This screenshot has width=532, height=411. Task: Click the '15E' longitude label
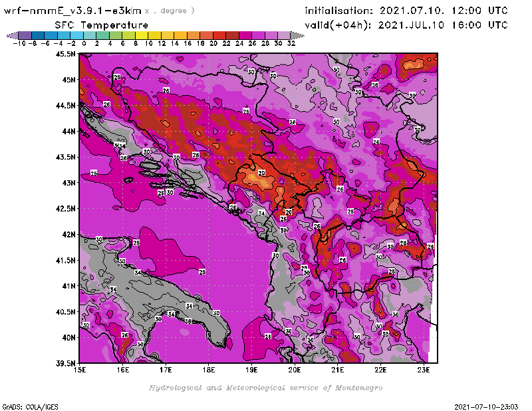click(x=80, y=370)
